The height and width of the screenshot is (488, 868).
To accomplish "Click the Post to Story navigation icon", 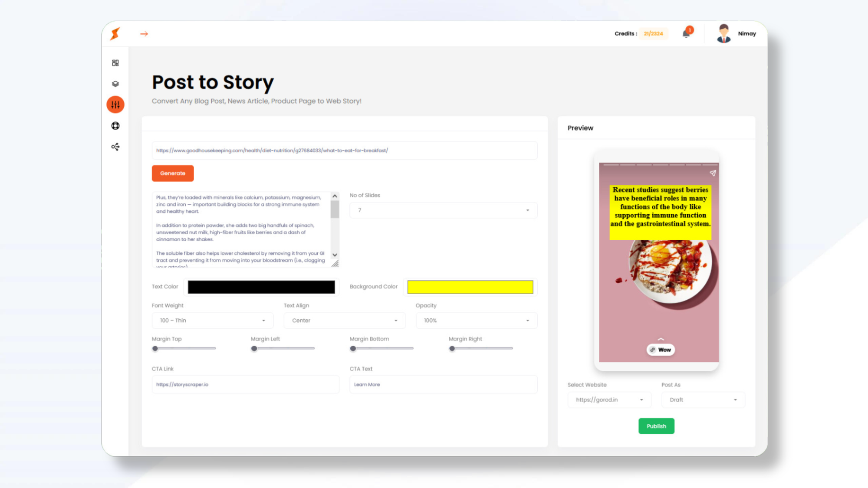I will click(x=115, y=104).
